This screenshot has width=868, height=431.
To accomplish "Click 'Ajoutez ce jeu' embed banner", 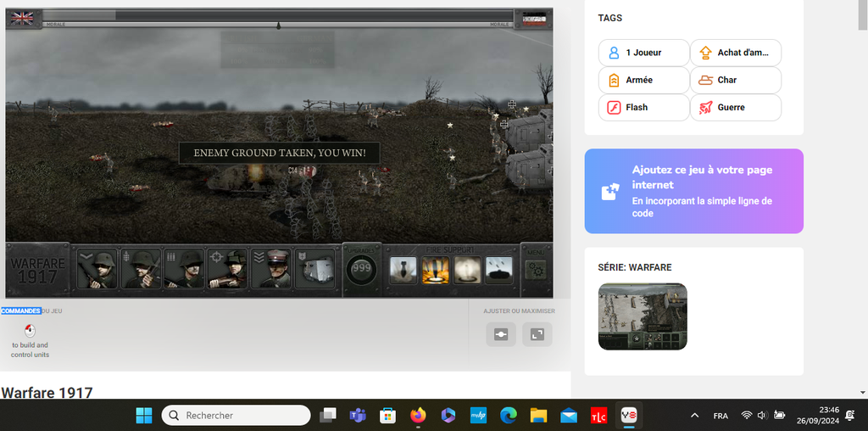I will coord(693,191).
